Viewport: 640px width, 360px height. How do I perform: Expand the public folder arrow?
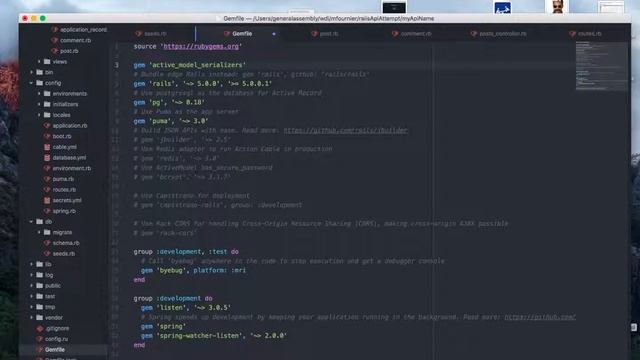click(x=32, y=285)
